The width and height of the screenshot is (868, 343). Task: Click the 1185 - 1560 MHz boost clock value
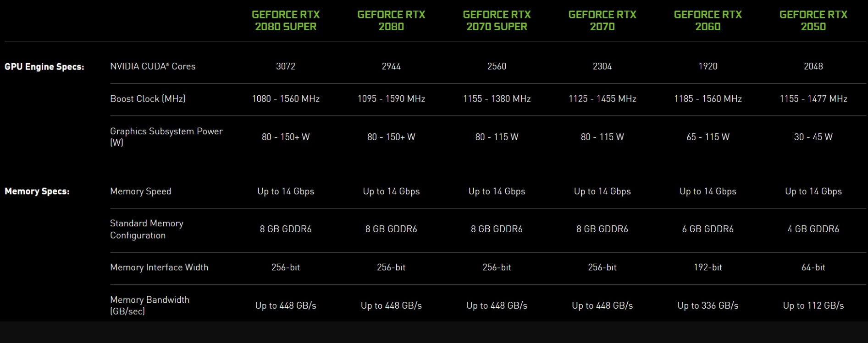pos(708,99)
